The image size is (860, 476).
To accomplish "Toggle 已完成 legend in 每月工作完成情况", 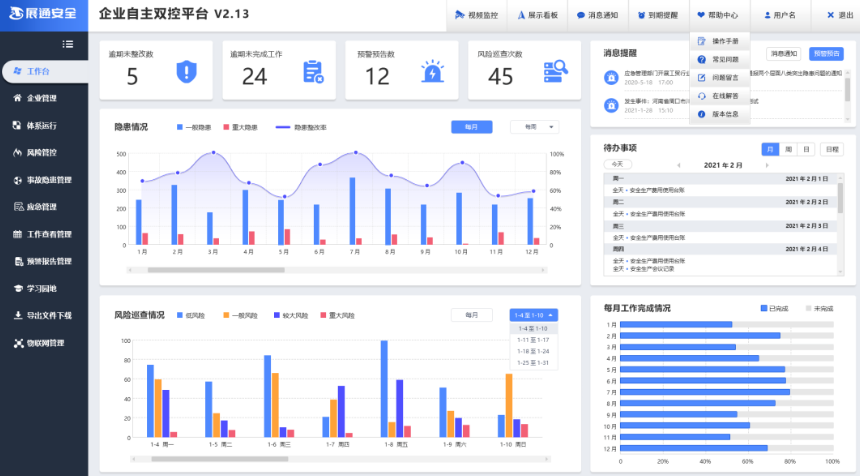I will click(x=774, y=308).
